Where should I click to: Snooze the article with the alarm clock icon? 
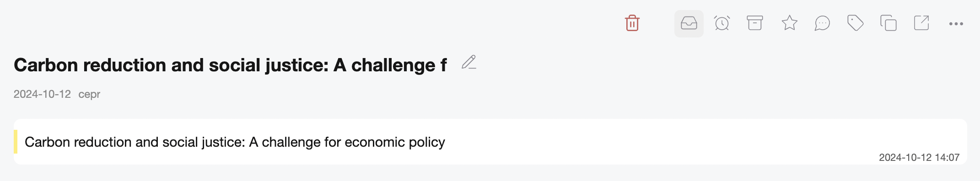tap(722, 23)
